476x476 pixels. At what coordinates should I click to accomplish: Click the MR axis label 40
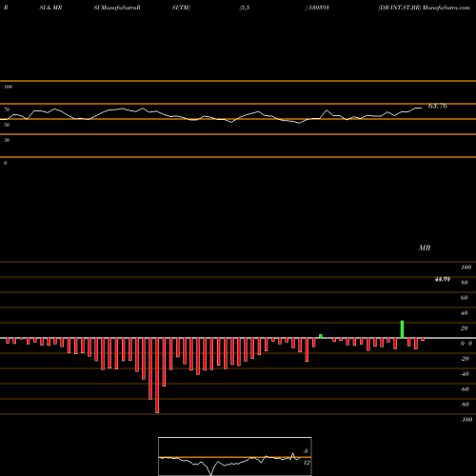click(x=465, y=313)
